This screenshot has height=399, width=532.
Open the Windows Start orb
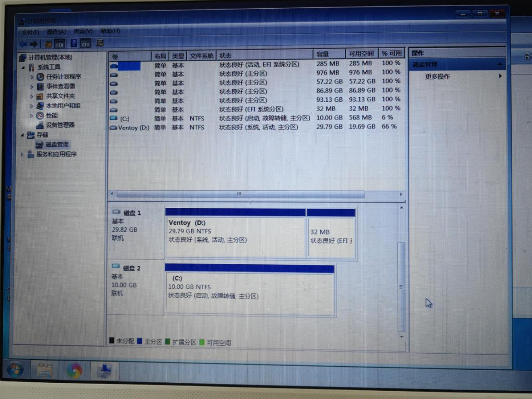point(15,369)
